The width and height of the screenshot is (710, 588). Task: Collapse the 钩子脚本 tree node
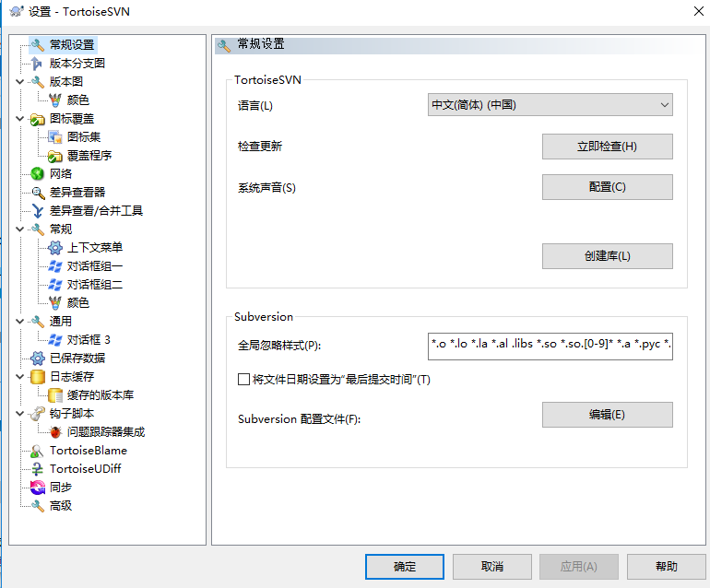click(x=20, y=414)
